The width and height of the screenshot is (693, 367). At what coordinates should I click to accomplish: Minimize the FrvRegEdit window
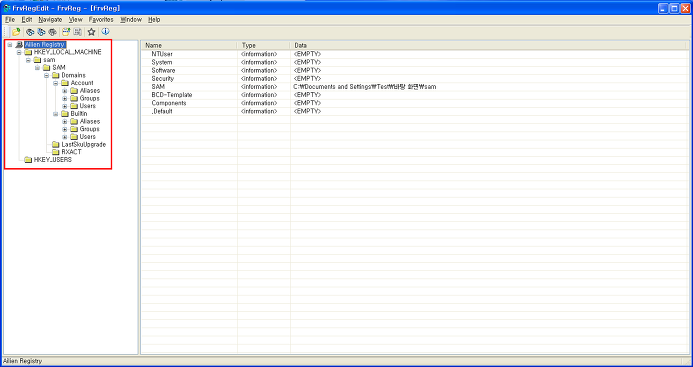663,8
